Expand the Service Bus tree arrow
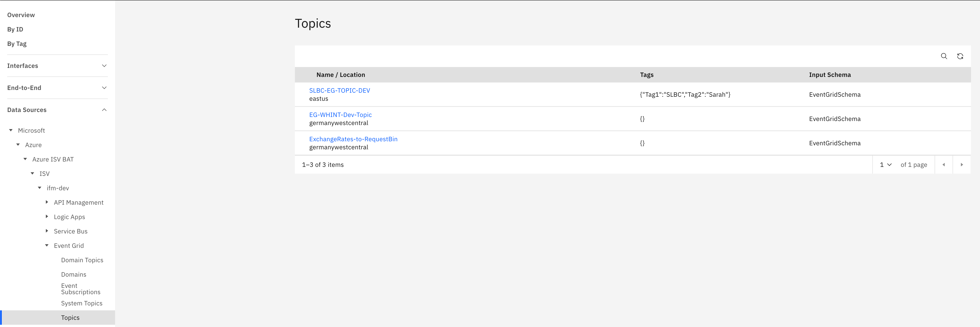Image resolution: width=980 pixels, height=327 pixels. point(47,231)
